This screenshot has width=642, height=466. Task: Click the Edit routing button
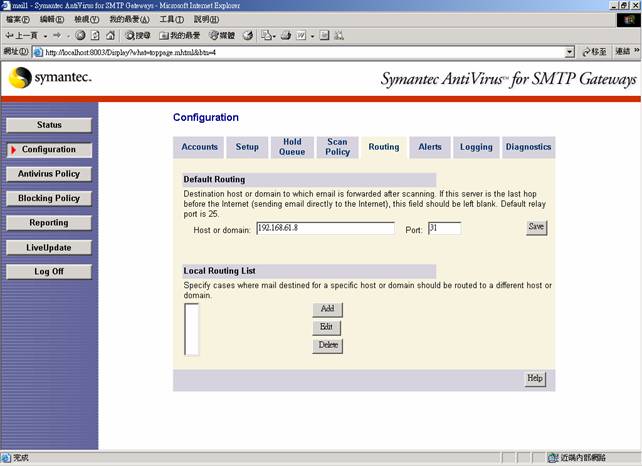click(327, 327)
